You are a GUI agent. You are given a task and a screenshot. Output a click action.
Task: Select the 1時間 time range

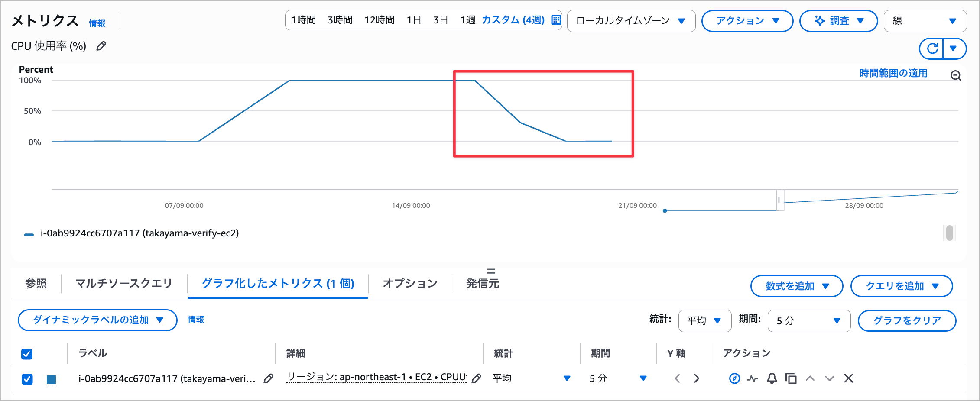coord(304,20)
